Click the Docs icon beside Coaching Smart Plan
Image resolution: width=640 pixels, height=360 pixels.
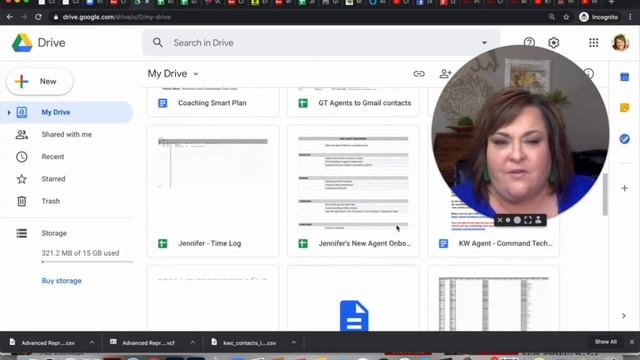[x=162, y=103]
